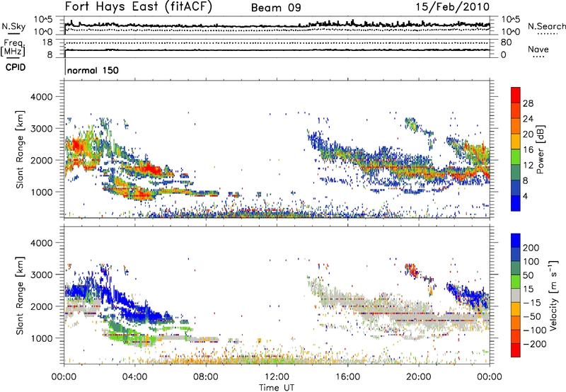Click the '3000' tick of the Velocity panel
The image size is (566, 392).
41,275
